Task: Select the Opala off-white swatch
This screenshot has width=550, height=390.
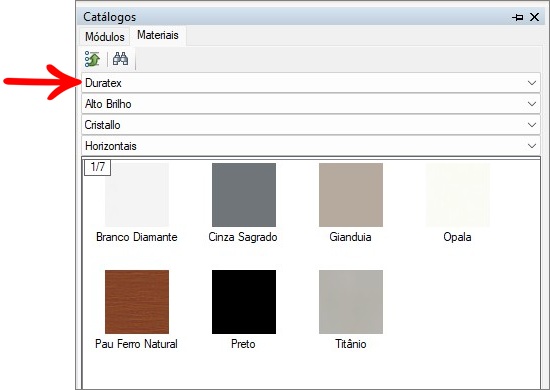Action: tap(458, 195)
